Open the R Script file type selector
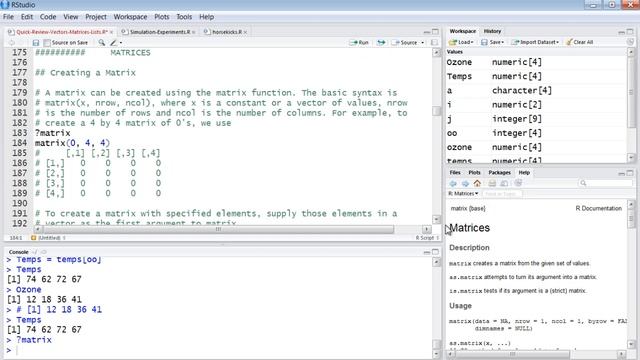The image size is (640, 360). pos(427,238)
